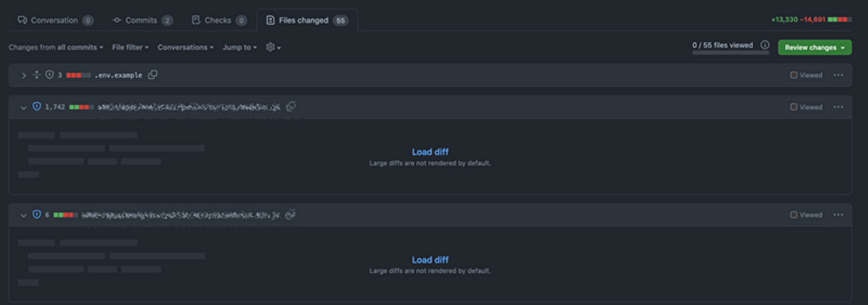
Task: Open the three-dot menu for .env.example
Action: tap(838, 75)
